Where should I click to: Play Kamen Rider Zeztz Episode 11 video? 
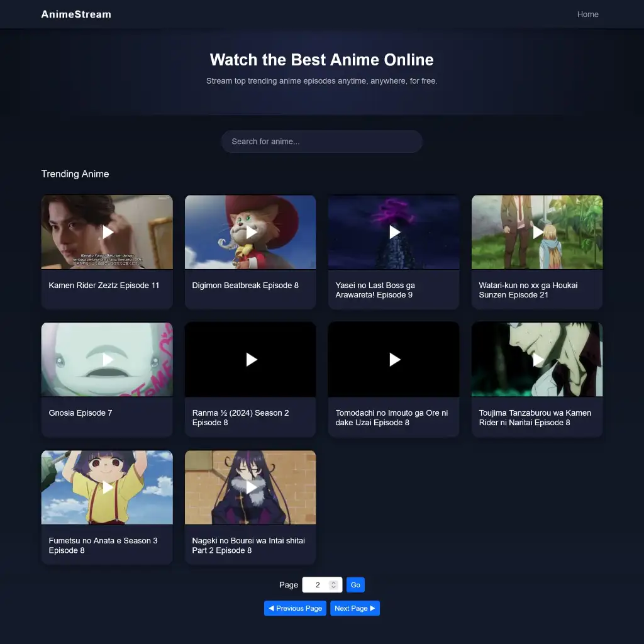[108, 232]
